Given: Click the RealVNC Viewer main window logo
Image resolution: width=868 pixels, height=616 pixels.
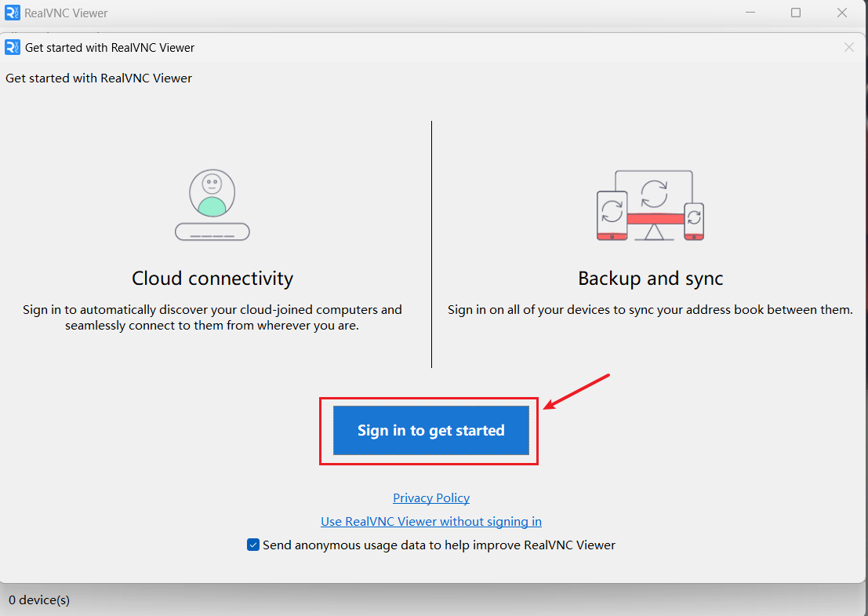Looking at the screenshot, I should click(x=13, y=13).
